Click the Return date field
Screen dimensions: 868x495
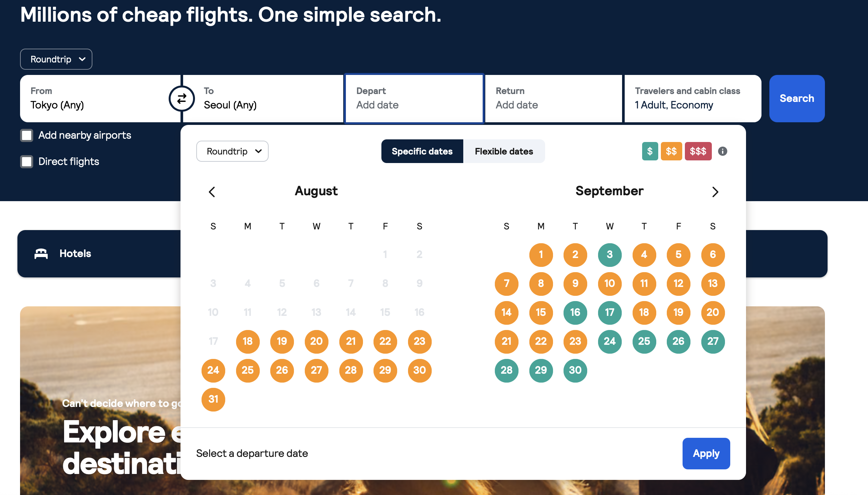[x=553, y=99]
